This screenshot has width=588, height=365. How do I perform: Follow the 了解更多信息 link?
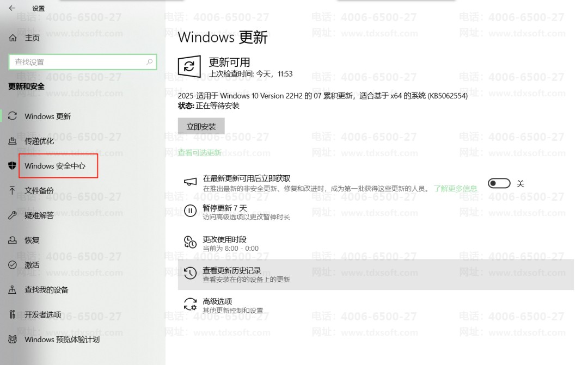[x=455, y=188]
